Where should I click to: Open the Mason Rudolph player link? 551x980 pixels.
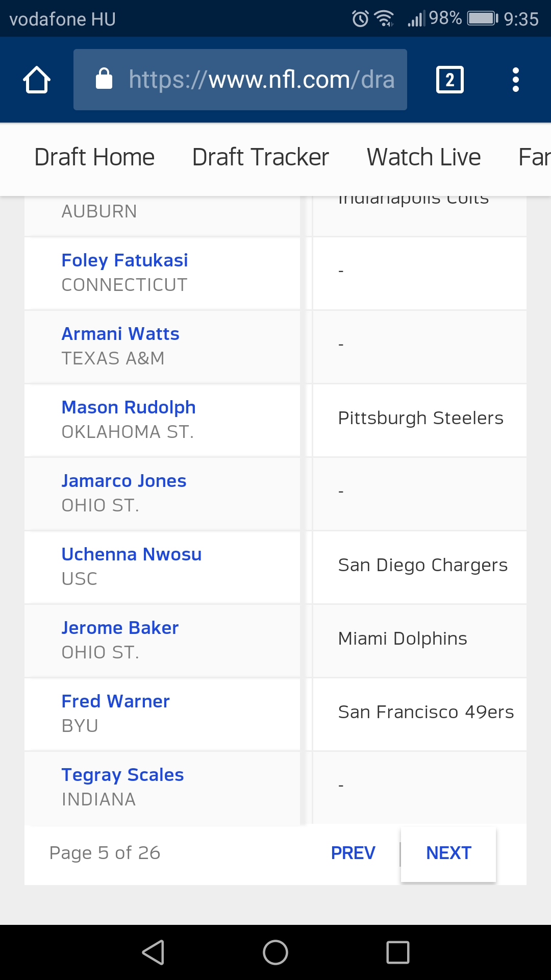tap(129, 407)
